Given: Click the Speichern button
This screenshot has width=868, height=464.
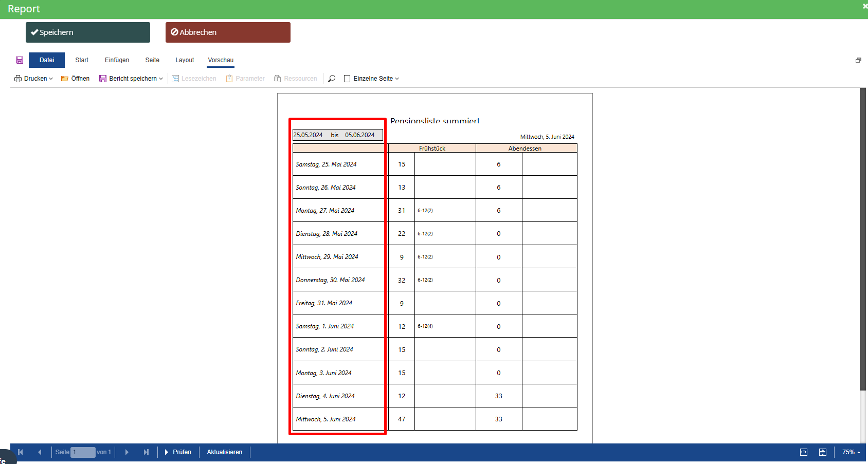Looking at the screenshot, I should click(x=88, y=32).
